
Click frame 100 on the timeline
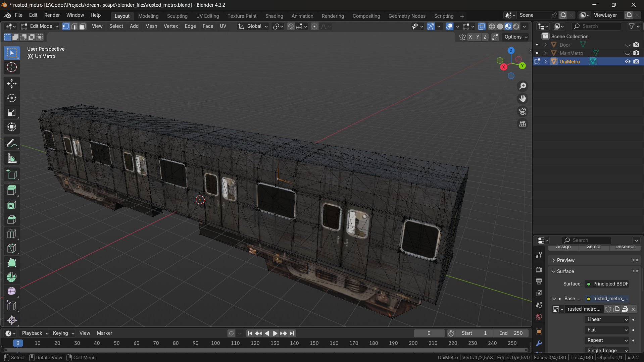(215, 343)
